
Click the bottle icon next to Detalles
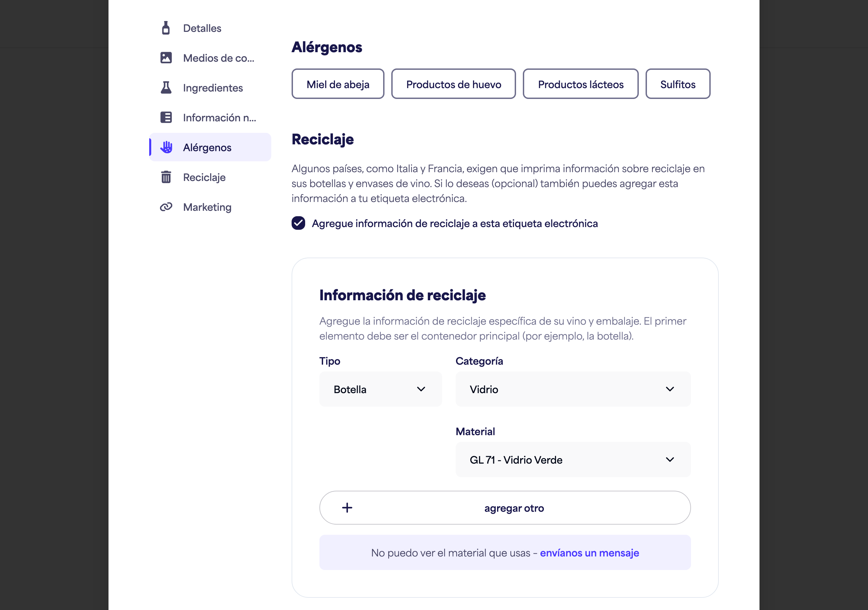[165, 28]
